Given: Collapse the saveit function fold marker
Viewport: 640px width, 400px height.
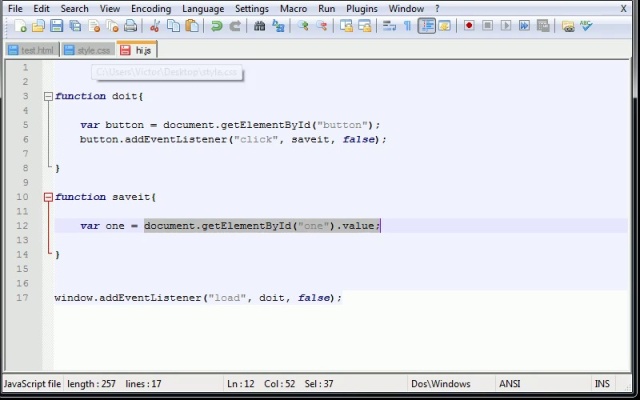Looking at the screenshot, I should [48, 197].
